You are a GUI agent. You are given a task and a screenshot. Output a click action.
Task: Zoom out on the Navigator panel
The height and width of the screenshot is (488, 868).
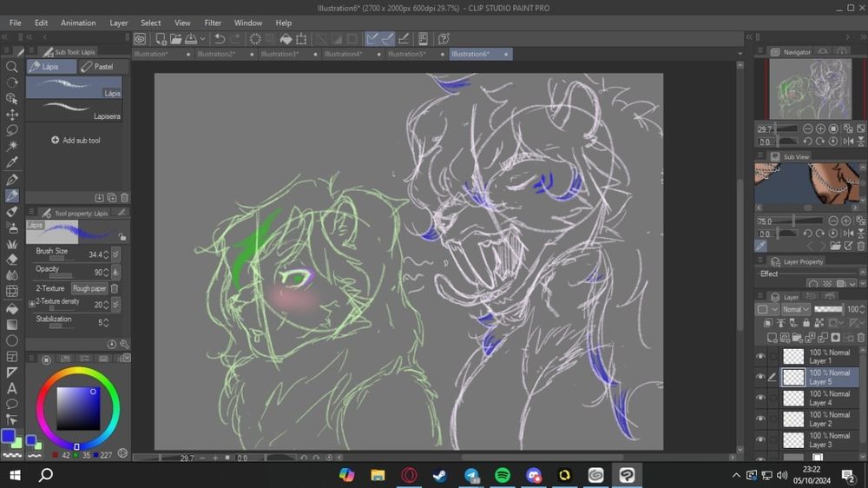tap(807, 129)
